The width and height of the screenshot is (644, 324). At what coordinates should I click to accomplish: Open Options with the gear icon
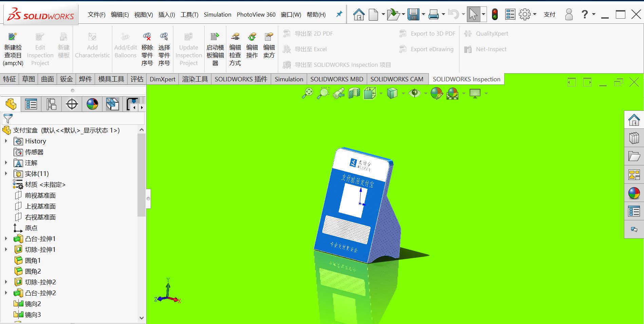point(525,15)
